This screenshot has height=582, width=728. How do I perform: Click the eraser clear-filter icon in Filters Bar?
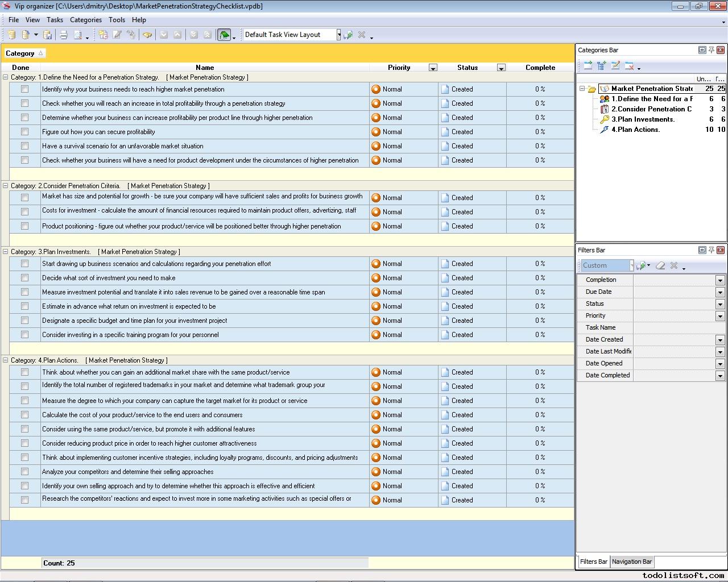point(660,265)
